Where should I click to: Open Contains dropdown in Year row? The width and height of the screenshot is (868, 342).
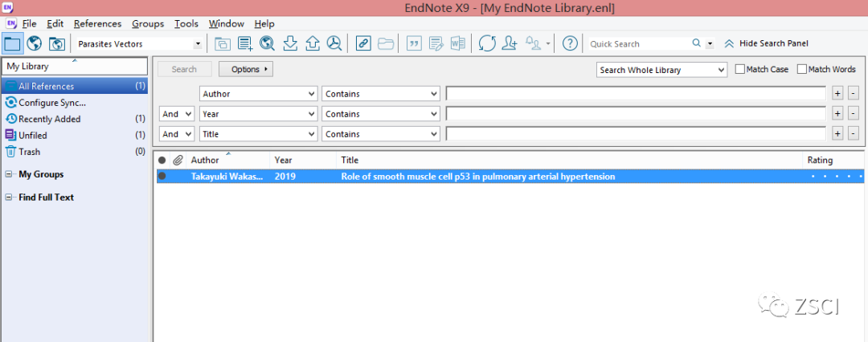point(381,114)
